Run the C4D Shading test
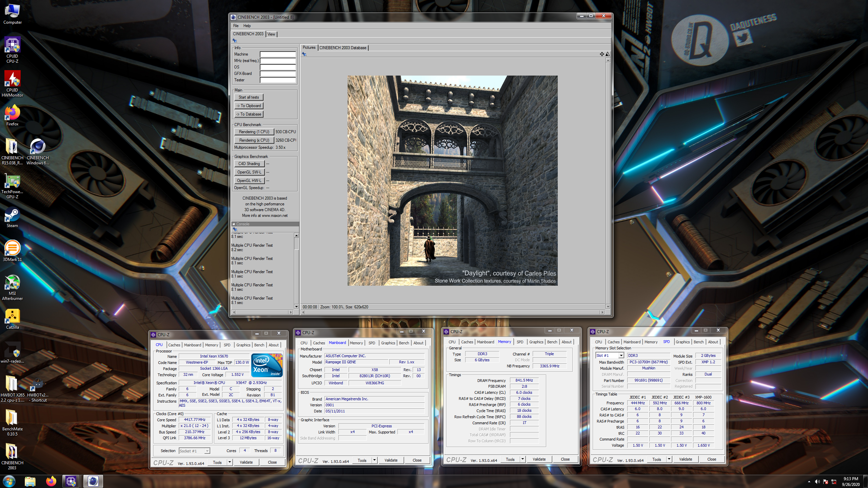The width and height of the screenshot is (868, 488). point(249,164)
